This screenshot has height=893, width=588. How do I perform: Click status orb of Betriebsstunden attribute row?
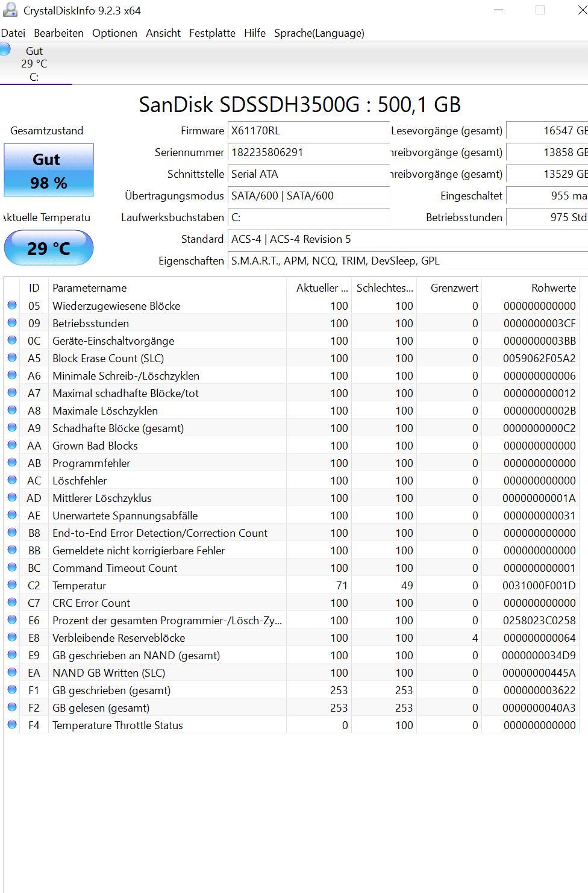[12, 322]
